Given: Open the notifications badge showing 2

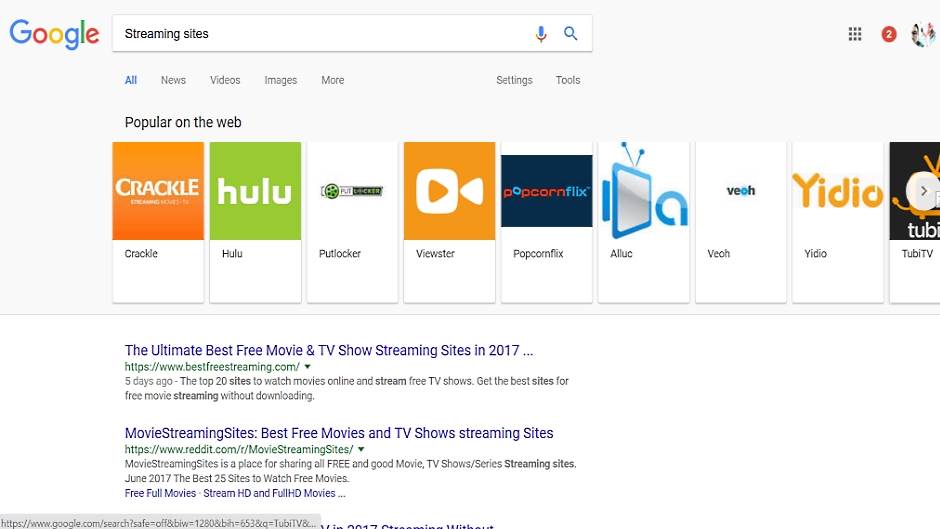Looking at the screenshot, I should tap(888, 34).
